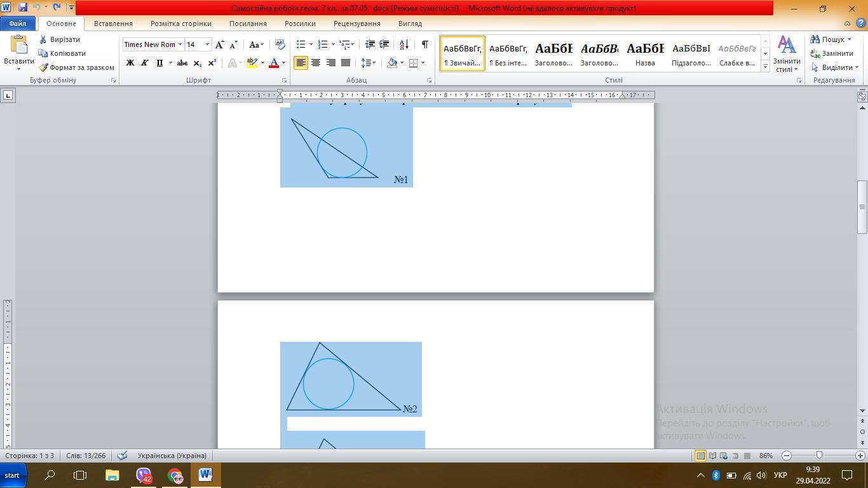Viewport: 868px width, 488px height.
Task: Click the Format Painter brush icon
Action: click(x=44, y=67)
